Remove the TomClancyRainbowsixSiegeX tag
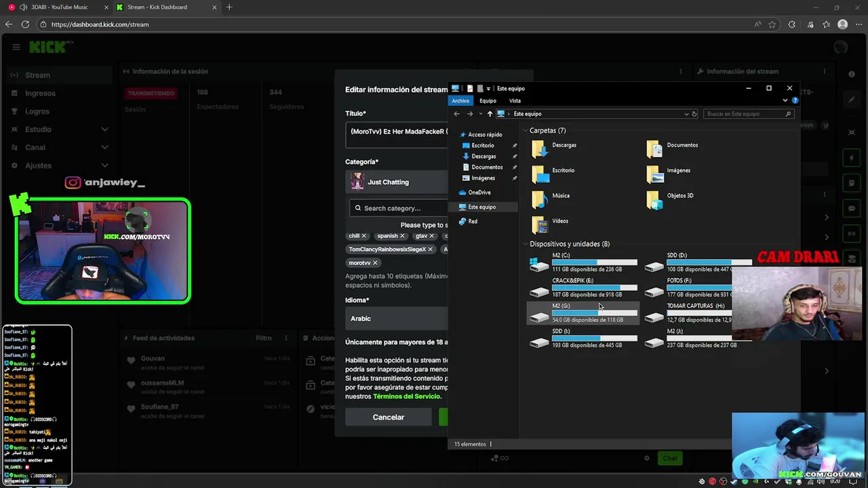This screenshot has width=868, height=488. 430,249
